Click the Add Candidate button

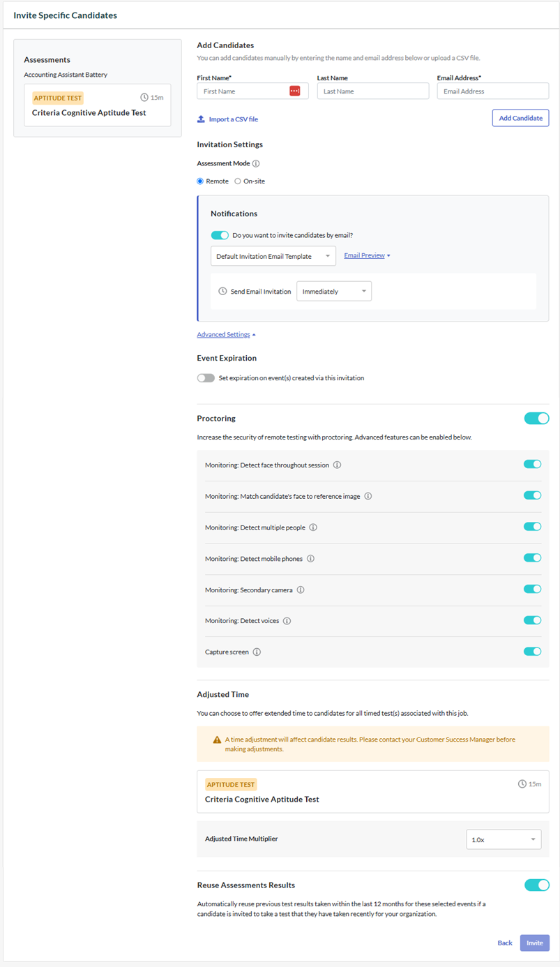pyautogui.click(x=521, y=118)
